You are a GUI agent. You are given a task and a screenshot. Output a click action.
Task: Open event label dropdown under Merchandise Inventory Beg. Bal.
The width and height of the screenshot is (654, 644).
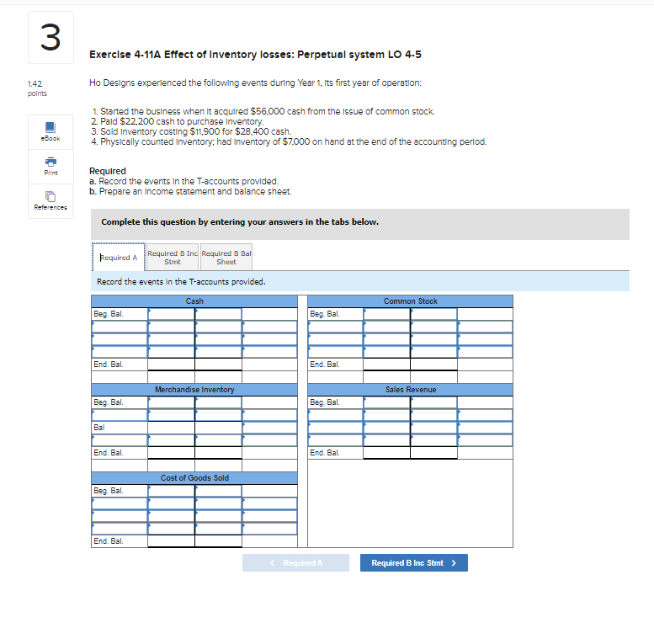coord(120,414)
